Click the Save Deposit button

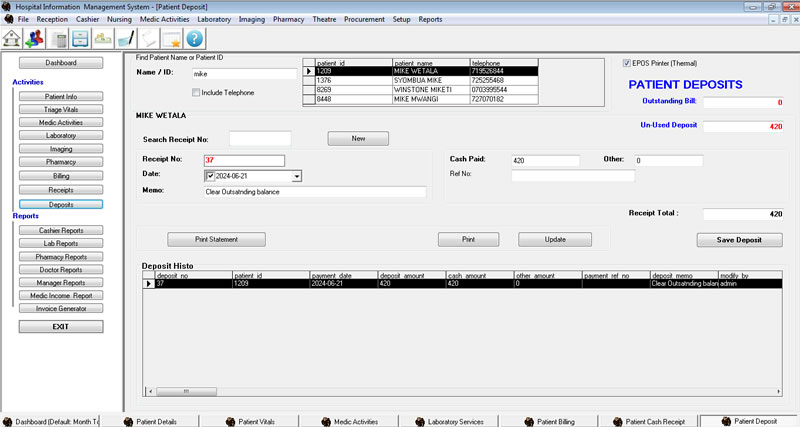pyautogui.click(x=739, y=240)
